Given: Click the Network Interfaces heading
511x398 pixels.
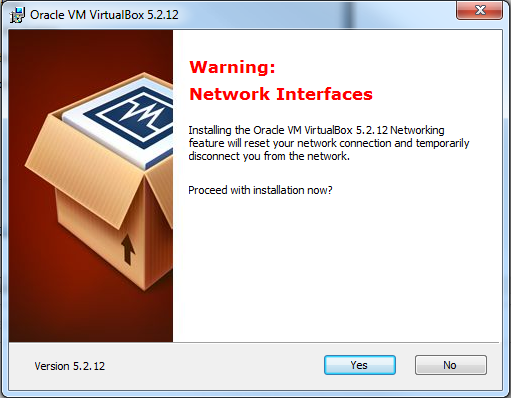Looking at the screenshot, I should tap(281, 94).
